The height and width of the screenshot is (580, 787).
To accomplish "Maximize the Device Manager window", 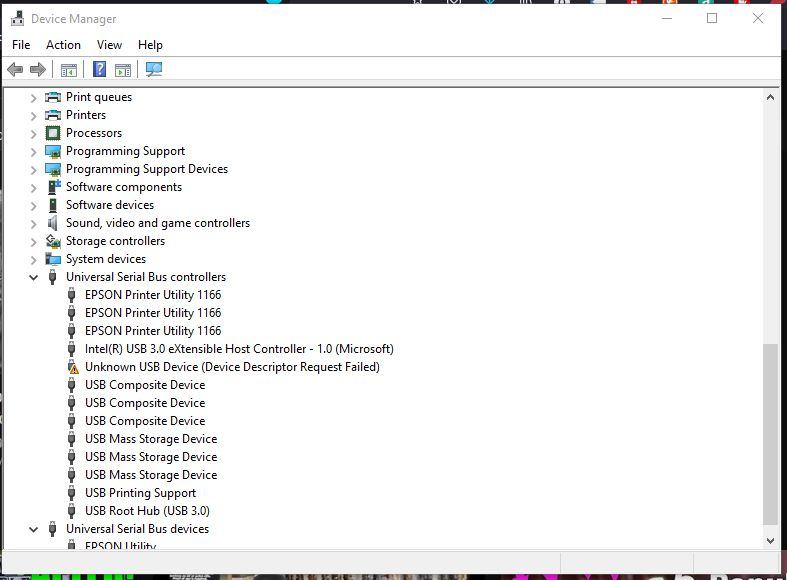I will click(712, 19).
